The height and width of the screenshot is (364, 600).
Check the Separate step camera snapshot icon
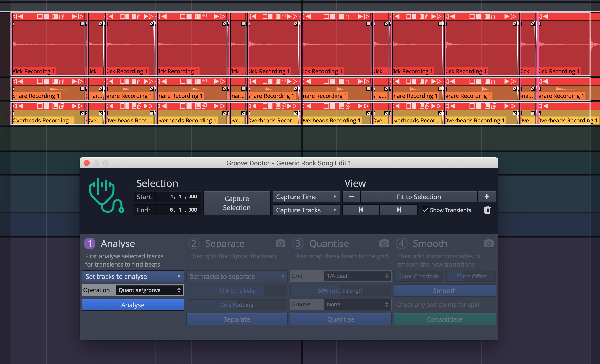(x=280, y=243)
